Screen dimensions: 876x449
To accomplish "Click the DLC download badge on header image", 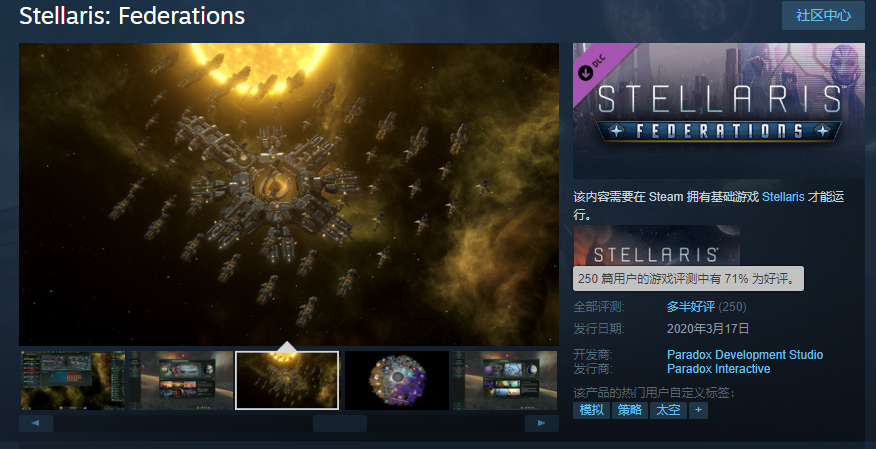I will coord(593,68).
